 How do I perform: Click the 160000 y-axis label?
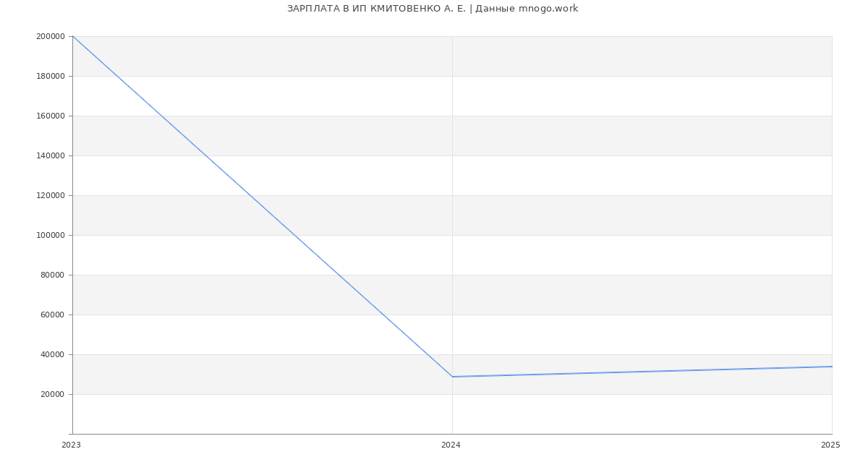[x=50, y=116]
